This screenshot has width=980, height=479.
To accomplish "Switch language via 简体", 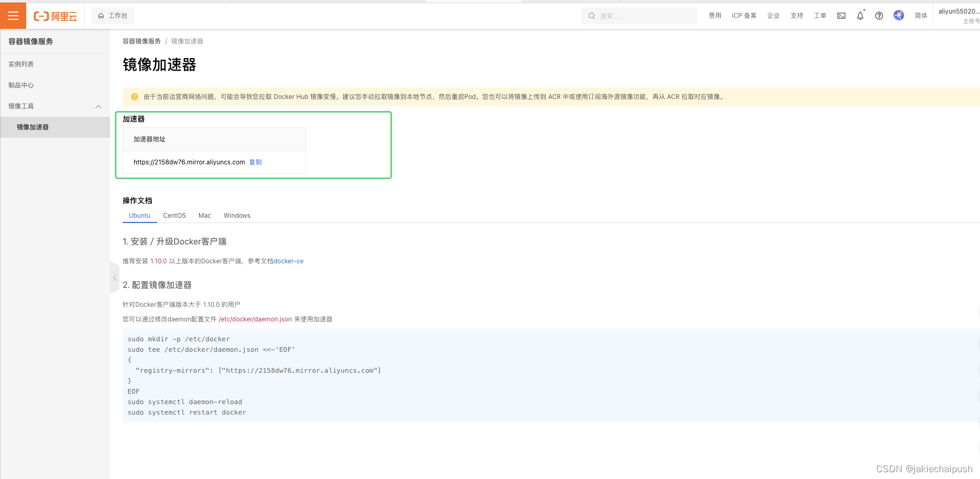I will point(921,16).
